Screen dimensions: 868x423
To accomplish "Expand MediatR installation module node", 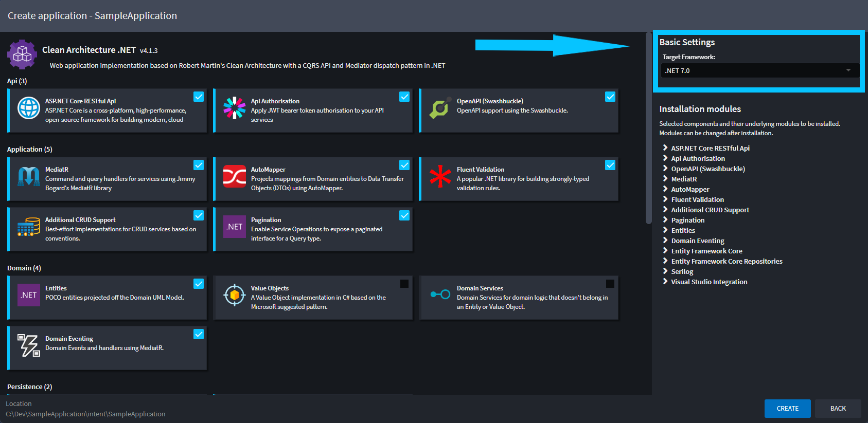I will click(665, 179).
